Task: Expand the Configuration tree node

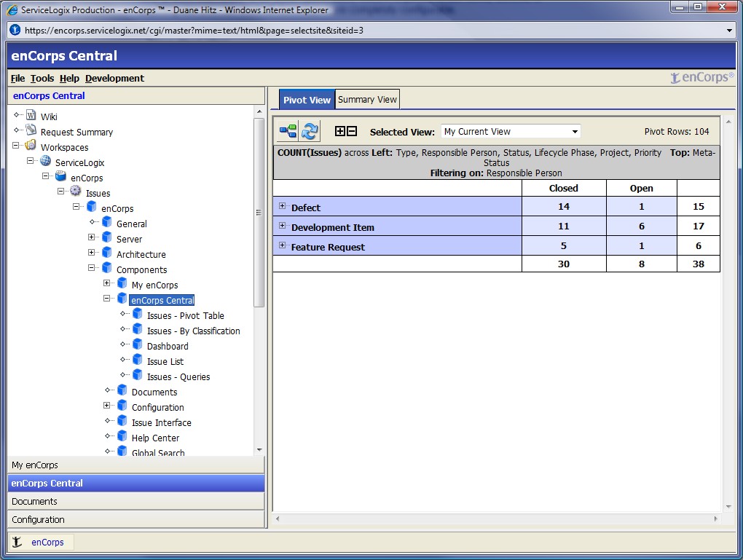Action: click(106, 406)
